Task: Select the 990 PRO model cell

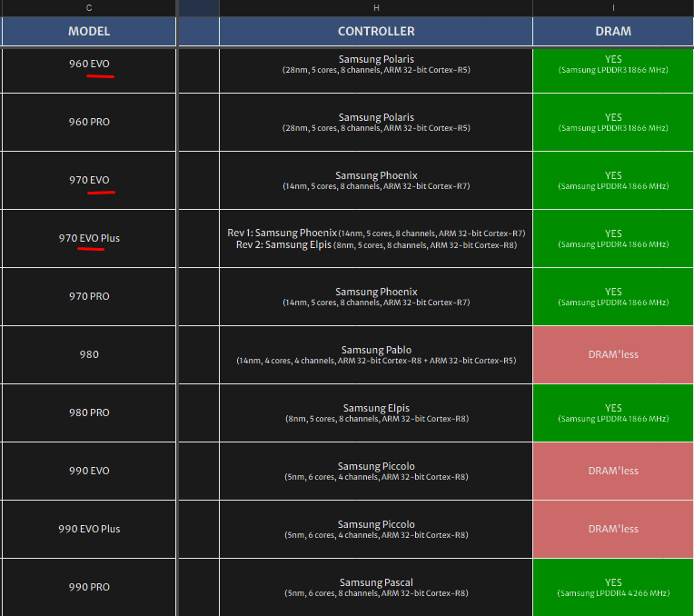Action: pos(89,587)
